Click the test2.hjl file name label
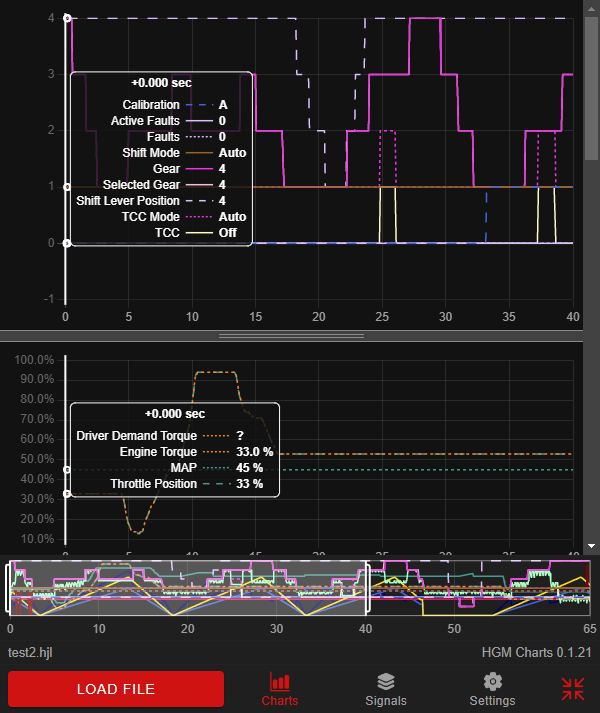 pyautogui.click(x=31, y=651)
